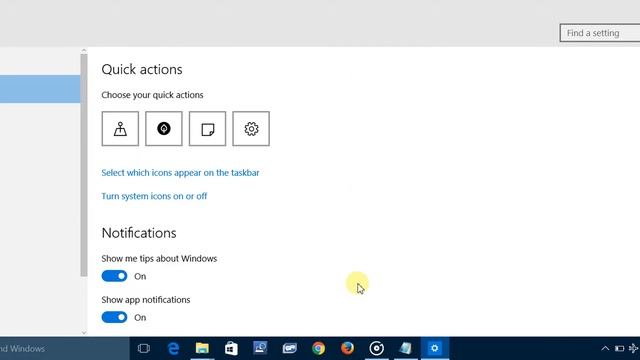
Task: Click the active Settings gear taskbar icon
Action: coord(435,349)
